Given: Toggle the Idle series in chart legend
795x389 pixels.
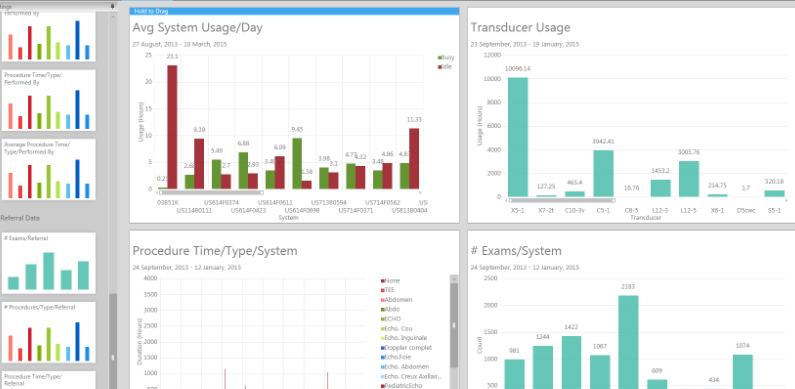Looking at the screenshot, I should 445,66.
